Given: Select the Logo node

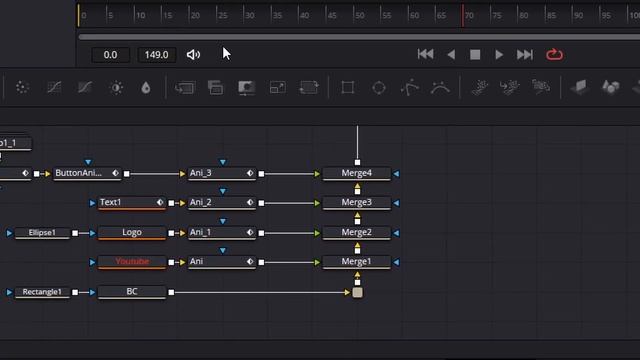Looking at the screenshot, I should click(131, 233).
